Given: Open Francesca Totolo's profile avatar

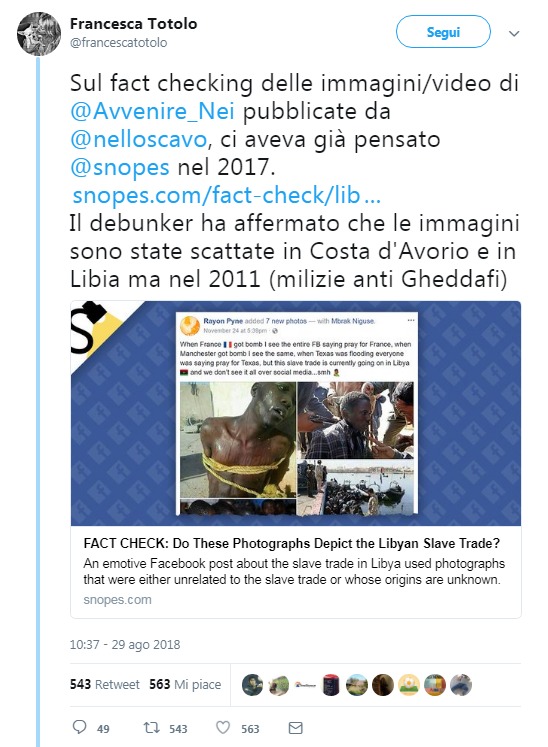Looking at the screenshot, I should 39,34.
